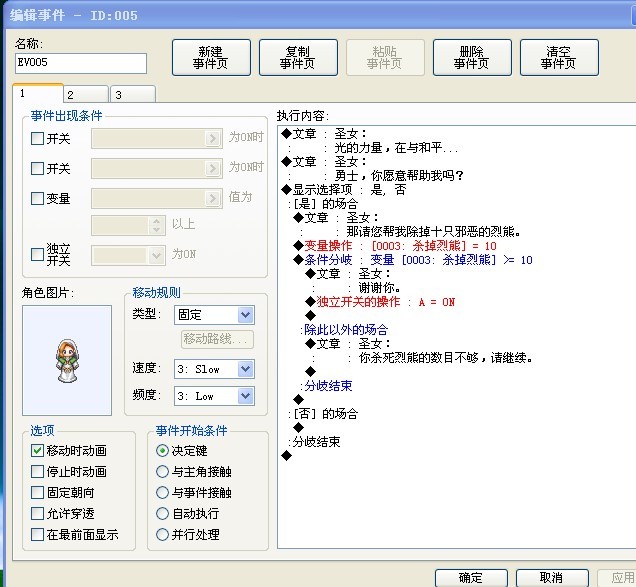Uncheck the 移动时动画 option
Screen dimensions: 636x587
(x=37, y=450)
